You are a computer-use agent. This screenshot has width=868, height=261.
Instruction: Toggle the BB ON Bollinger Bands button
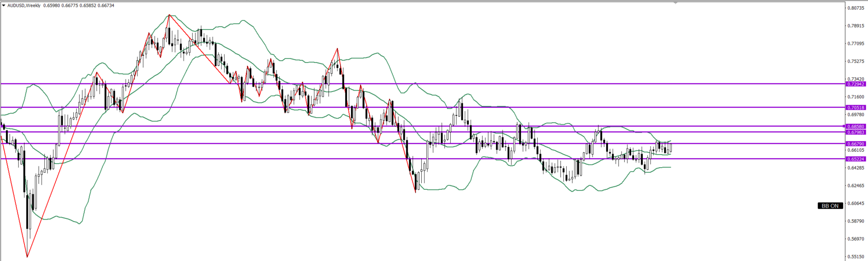click(830, 206)
